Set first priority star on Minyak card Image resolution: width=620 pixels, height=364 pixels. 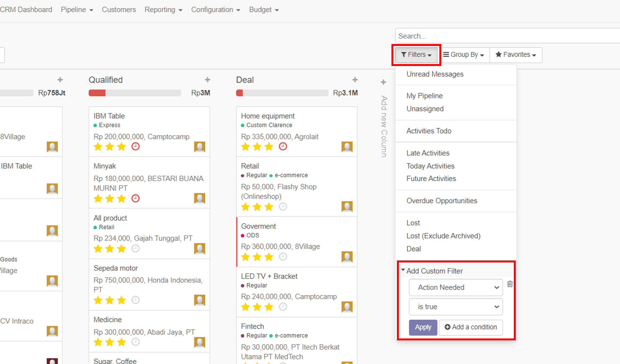click(98, 198)
